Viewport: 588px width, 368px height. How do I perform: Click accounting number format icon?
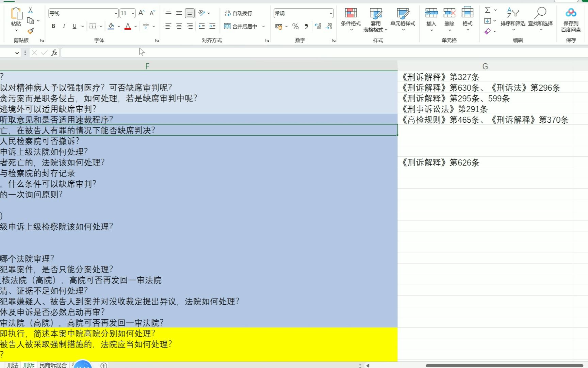pos(279,26)
